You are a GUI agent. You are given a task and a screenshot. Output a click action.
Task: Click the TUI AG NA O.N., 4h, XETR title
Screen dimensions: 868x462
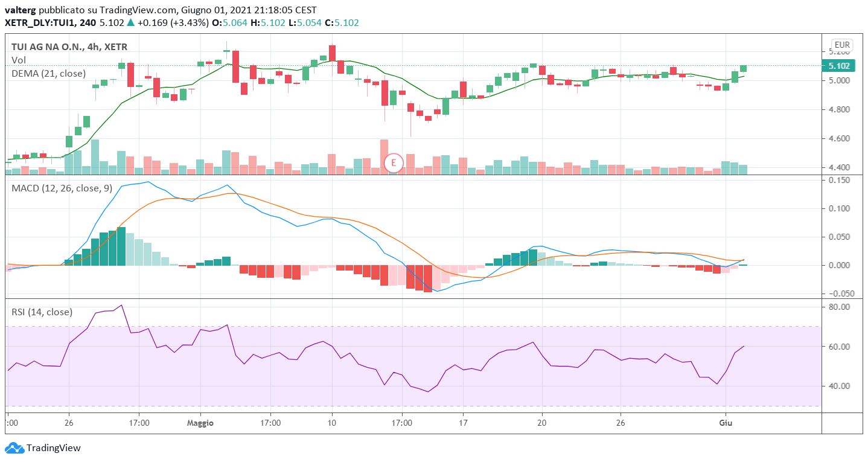coord(69,47)
